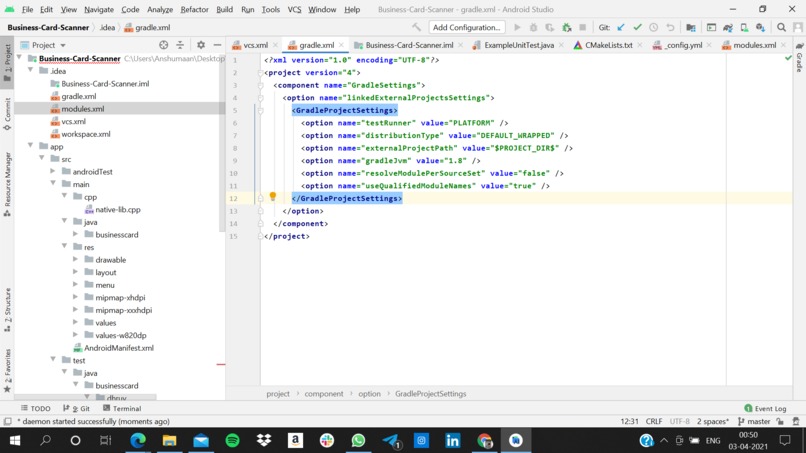The width and height of the screenshot is (806, 453).
Task: Open the Commit side tab
Action: coord(7,114)
